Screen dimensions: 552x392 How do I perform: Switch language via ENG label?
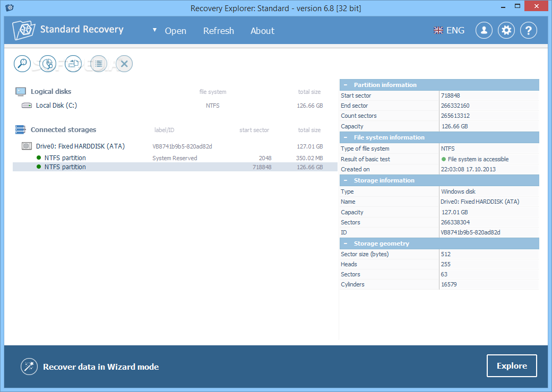[455, 31]
